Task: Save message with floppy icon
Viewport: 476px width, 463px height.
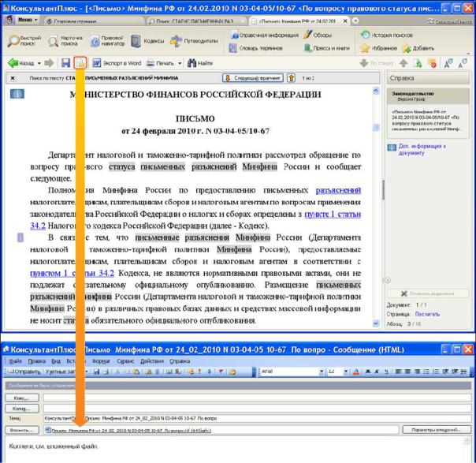Action: (96, 372)
